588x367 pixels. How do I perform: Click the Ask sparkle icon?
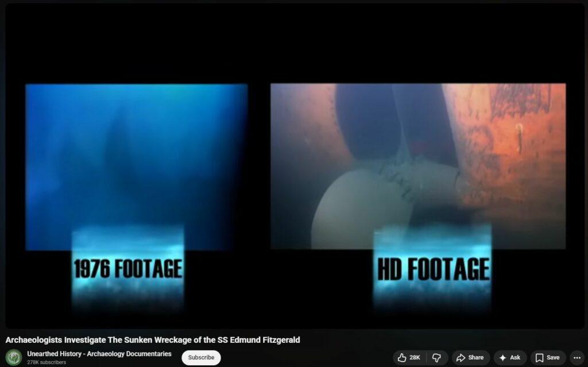coord(502,357)
